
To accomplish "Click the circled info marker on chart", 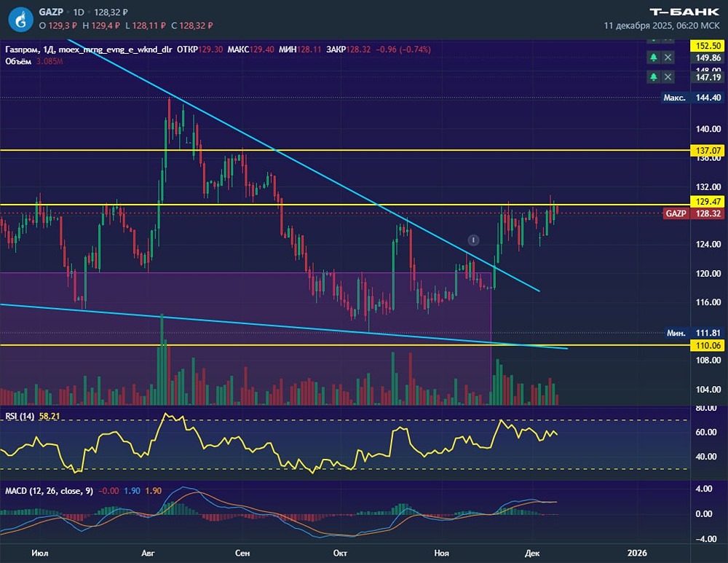I will (x=473, y=240).
